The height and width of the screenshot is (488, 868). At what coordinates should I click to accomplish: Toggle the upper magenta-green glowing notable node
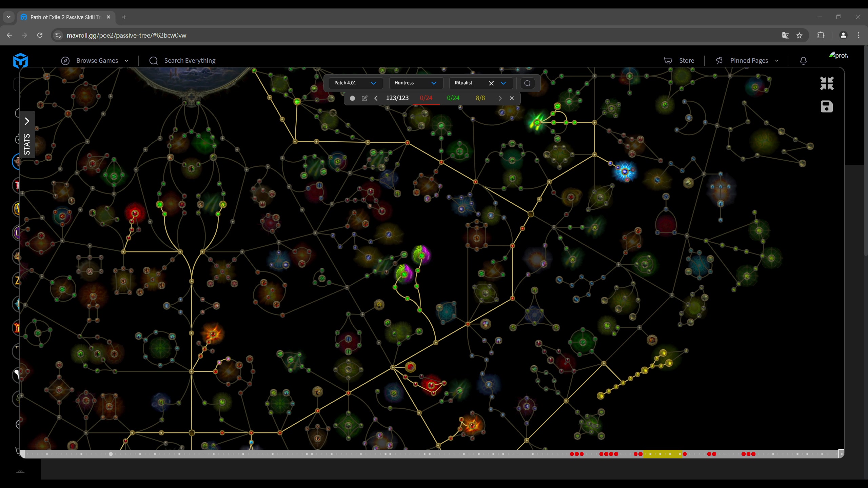point(421,255)
